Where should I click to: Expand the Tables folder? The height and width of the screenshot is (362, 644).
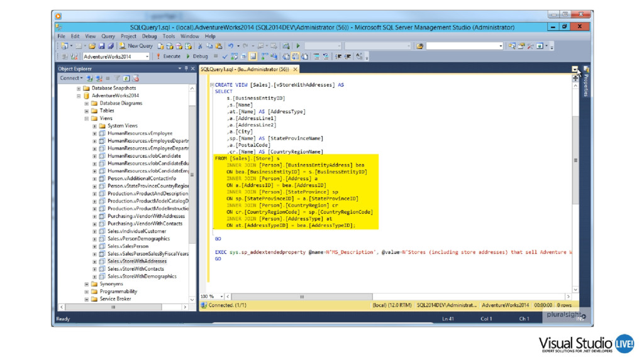coord(87,111)
